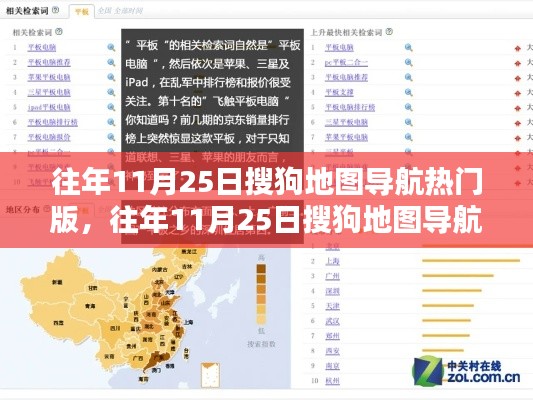Click the red headline banner text

(x=266, y=202)
